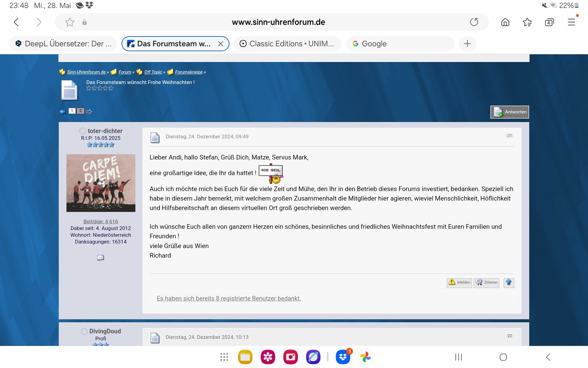Open the tab overview showing 4 tabs
This screenshot has height=368, width=588.
coord(549,22)
